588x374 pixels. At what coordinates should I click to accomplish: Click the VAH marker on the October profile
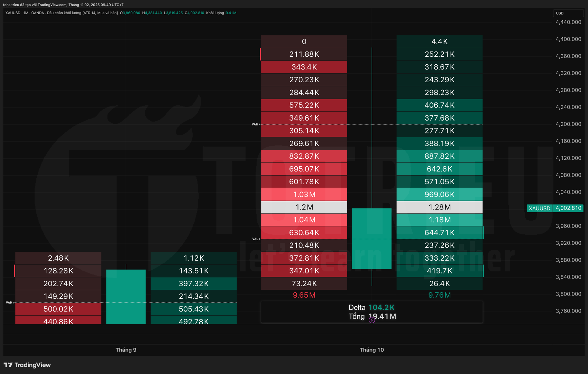coord(255,124)
